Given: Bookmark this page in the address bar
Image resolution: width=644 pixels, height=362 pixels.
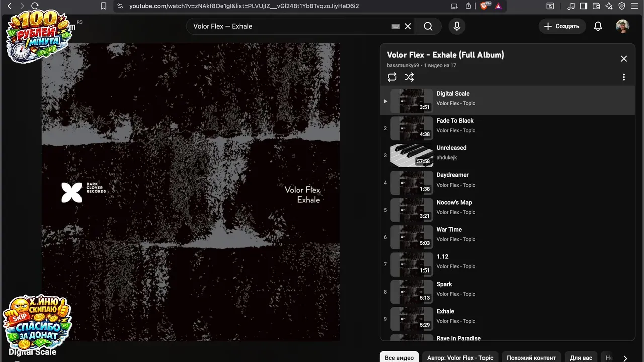Looking at the screenshot, I should tap(104, 6).
